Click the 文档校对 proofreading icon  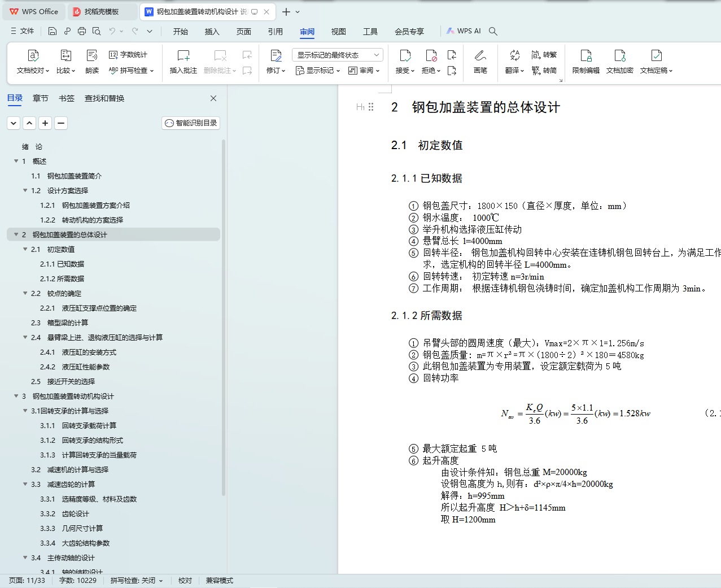pos(33,55)
